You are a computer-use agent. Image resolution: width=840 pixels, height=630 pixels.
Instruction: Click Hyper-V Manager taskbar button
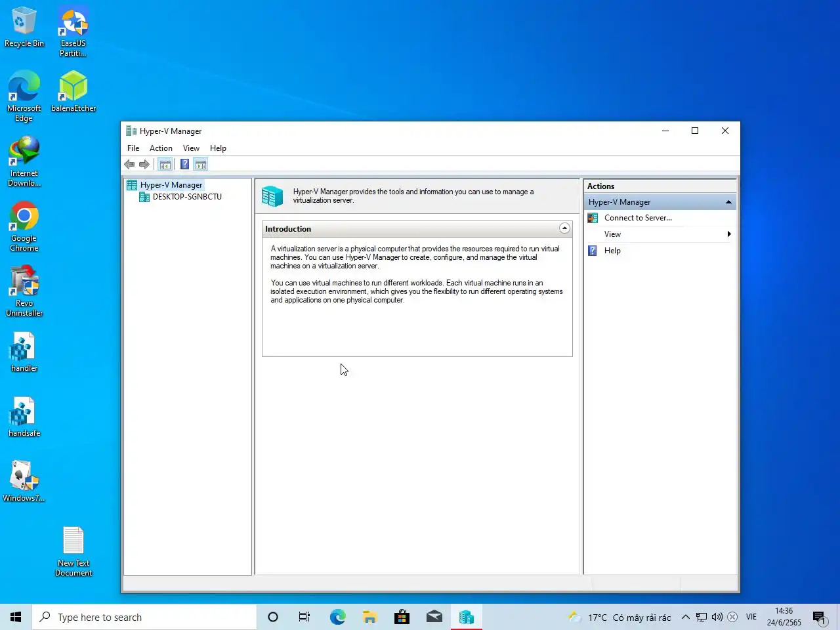(467, 617)
